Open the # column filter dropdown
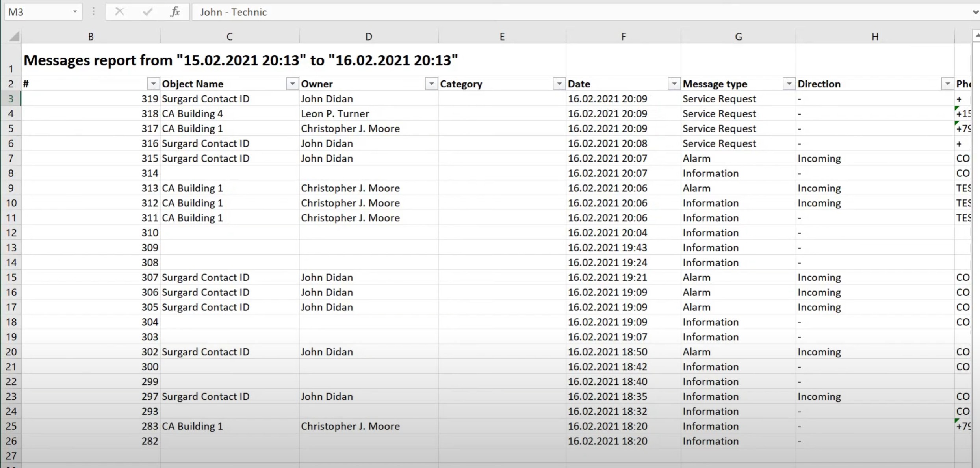The image size is (980, 468). (153, 84)
